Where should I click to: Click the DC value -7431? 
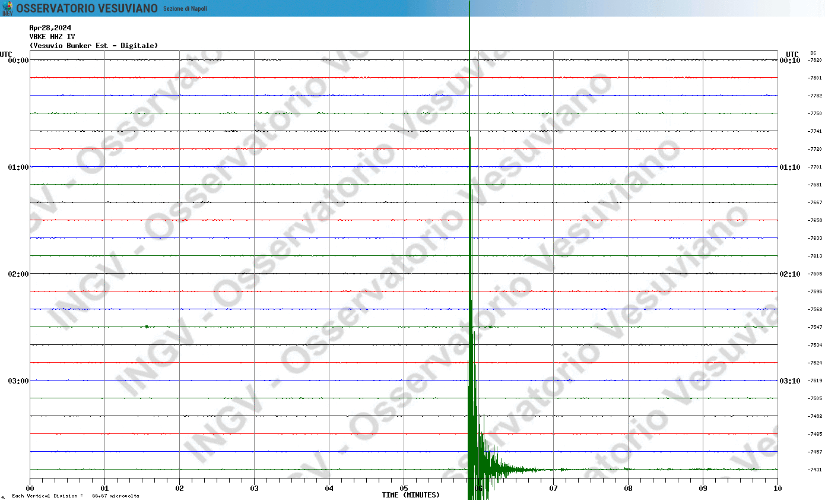tap(815, 470)
